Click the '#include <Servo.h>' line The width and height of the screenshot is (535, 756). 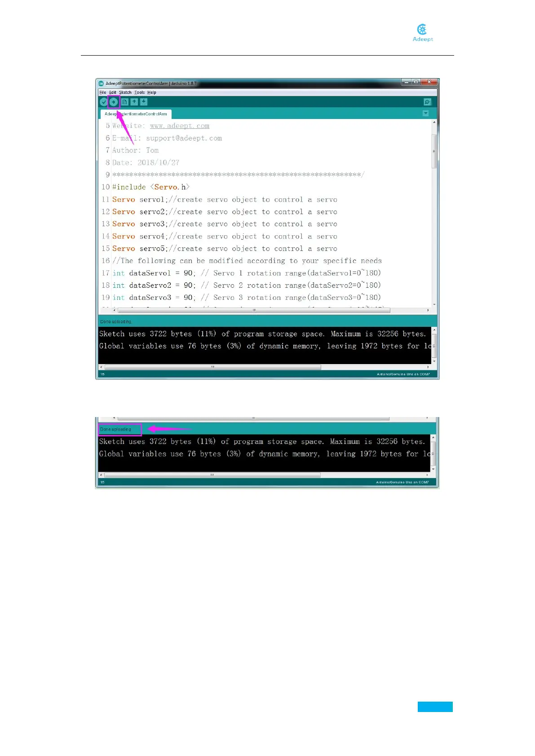coord(151,187)
